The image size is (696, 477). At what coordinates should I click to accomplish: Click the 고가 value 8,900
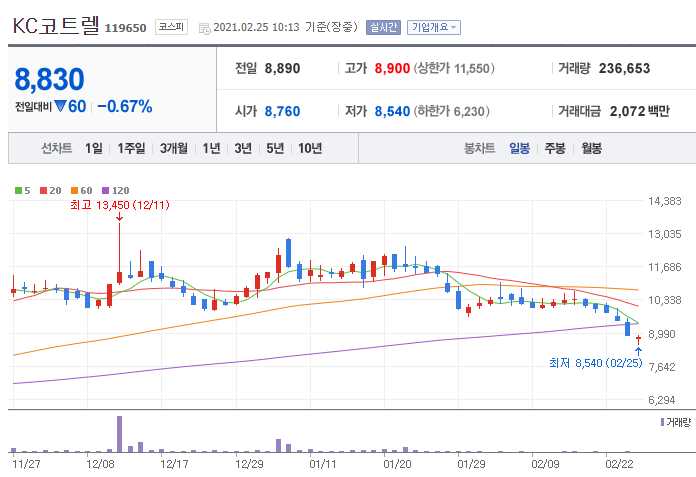point(392,69)
